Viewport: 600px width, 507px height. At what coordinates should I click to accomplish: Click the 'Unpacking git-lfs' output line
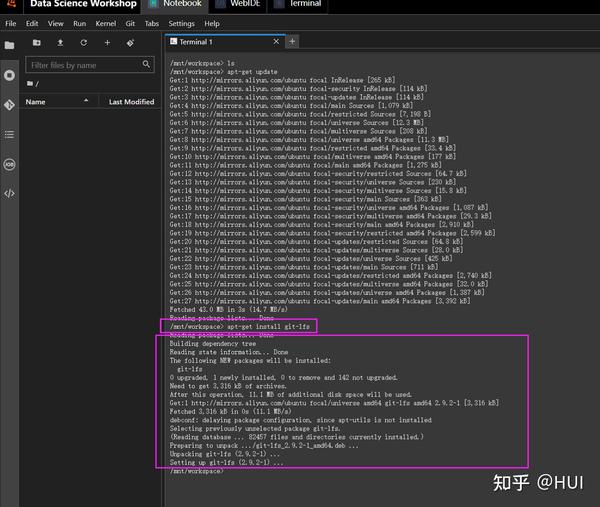(x=225, y=454)
